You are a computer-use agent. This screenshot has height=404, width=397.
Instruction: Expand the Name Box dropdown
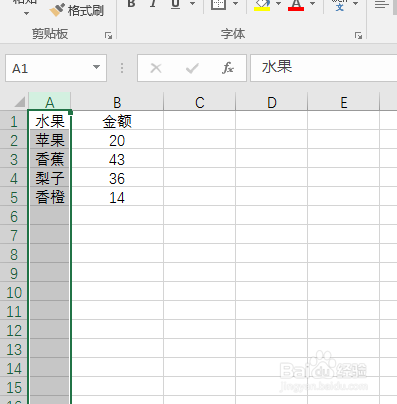[97, 67]
